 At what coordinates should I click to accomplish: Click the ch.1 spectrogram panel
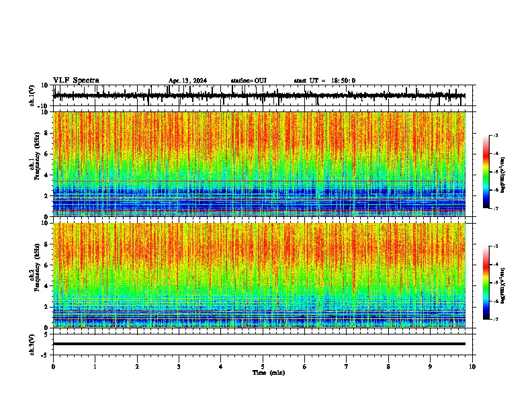[259, 164]
